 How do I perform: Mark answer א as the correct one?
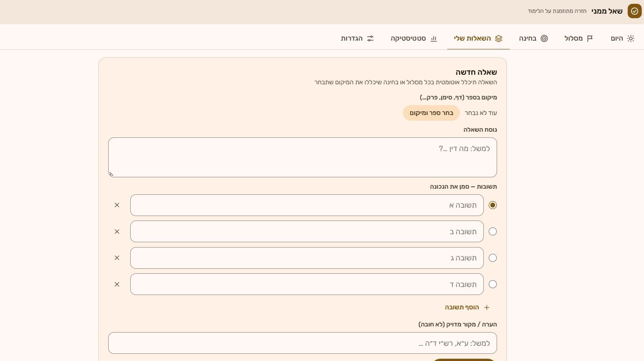click(492, 205)
